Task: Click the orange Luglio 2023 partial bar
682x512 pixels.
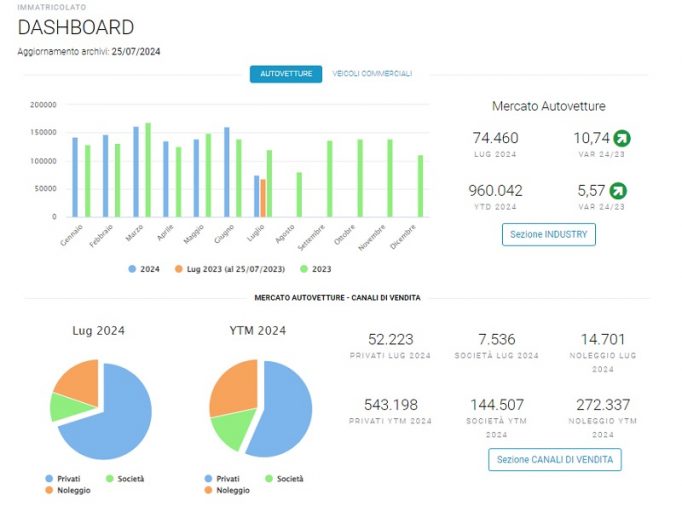Action: [x=263, y=198]
